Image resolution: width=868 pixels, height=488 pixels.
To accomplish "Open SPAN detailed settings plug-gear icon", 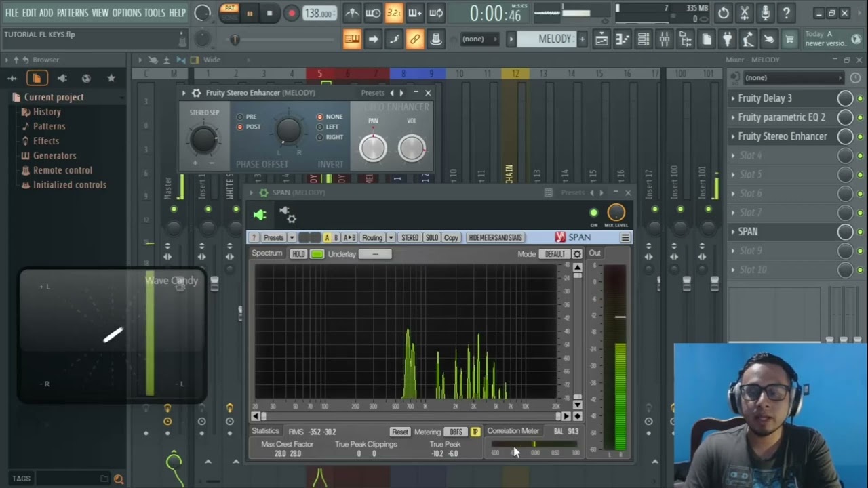I will coord(288,215).
